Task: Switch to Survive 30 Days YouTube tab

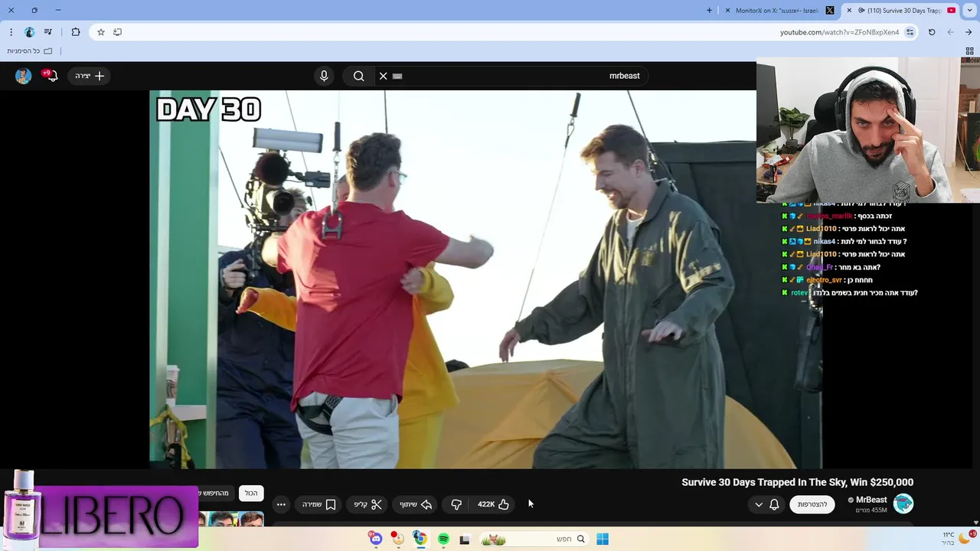Action: pyautogui.click(x=901, y=11)
